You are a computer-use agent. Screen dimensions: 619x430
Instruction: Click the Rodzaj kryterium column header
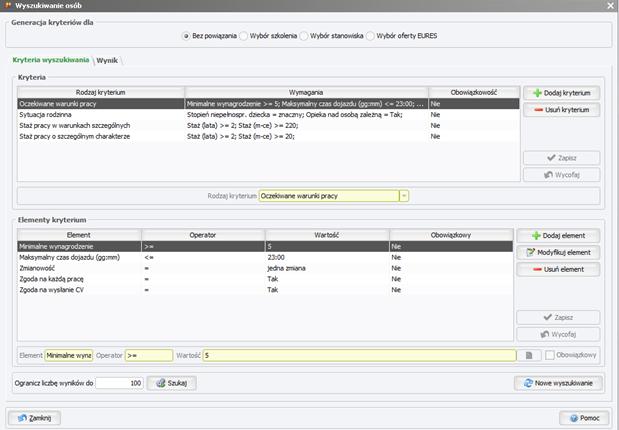click(x=101, y=92)
